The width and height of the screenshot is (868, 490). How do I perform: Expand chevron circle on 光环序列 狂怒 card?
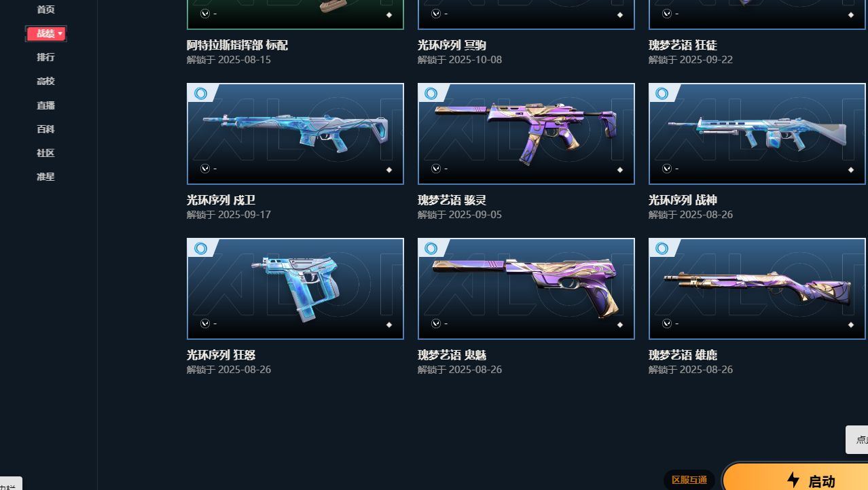[205, 323]
